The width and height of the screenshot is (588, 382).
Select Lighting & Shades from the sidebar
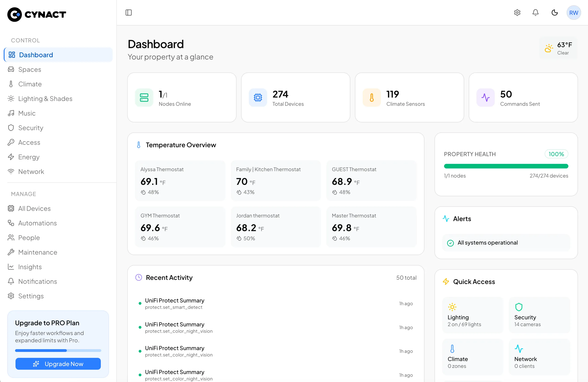45,98
